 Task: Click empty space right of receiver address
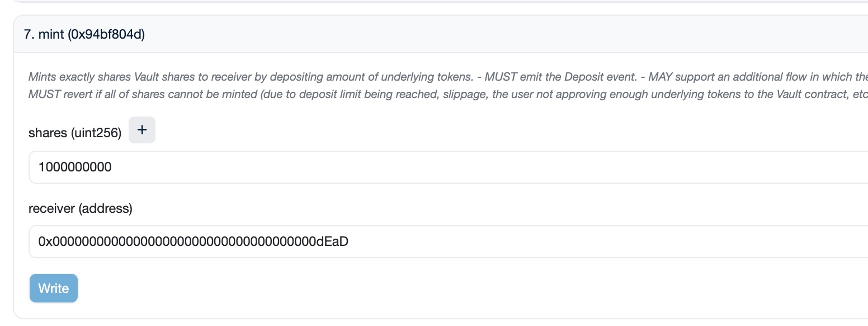pyautogui.click(x=559, y=241)
